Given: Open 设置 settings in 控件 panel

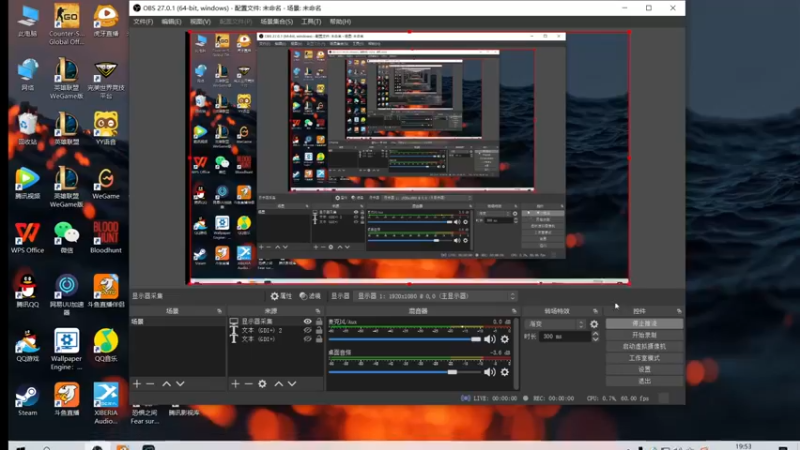Looking at the screenshot, I should coord(644,369).
